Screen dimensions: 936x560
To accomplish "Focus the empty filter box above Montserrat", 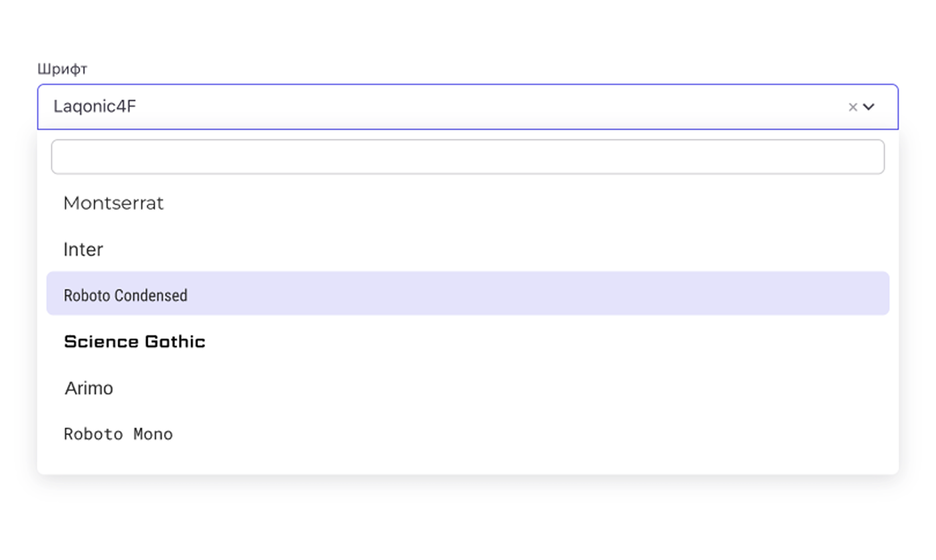I will point(467,157).
